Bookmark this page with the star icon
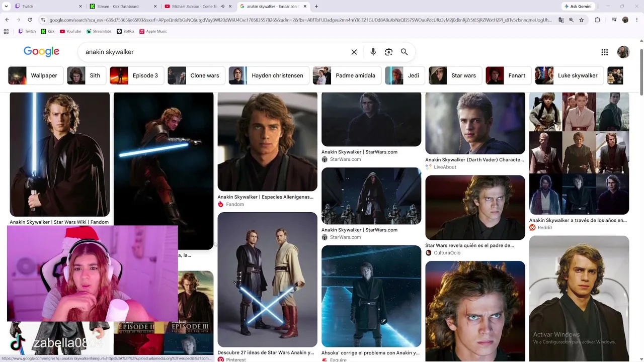 click(x=582, y=20)
